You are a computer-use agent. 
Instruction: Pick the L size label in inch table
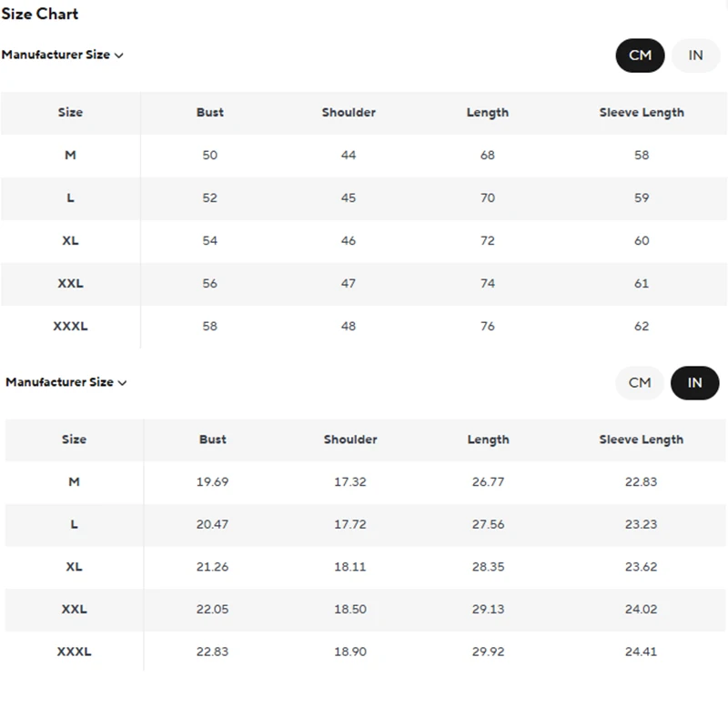pos(75,524)
